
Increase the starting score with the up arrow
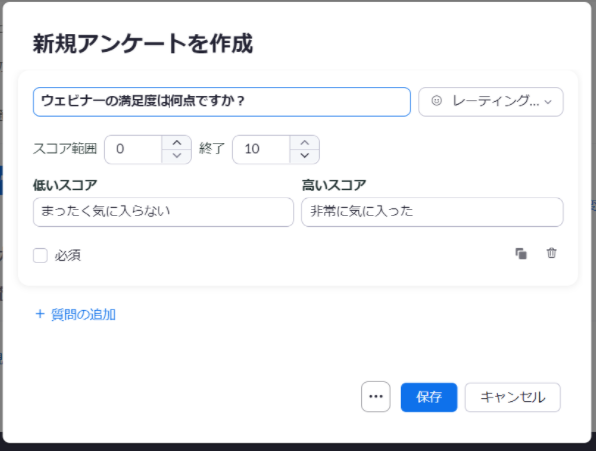177,143
